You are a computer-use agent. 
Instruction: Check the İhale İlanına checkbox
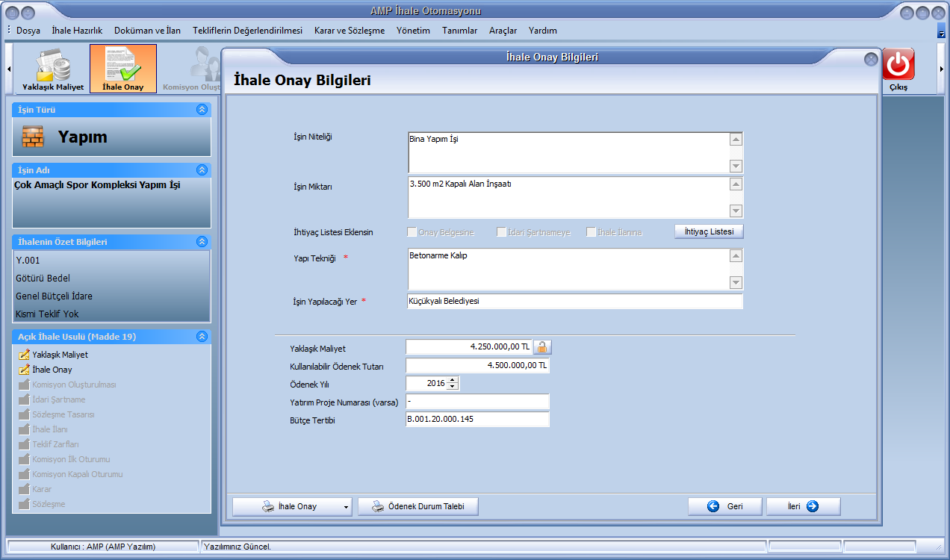pos(591,232)
